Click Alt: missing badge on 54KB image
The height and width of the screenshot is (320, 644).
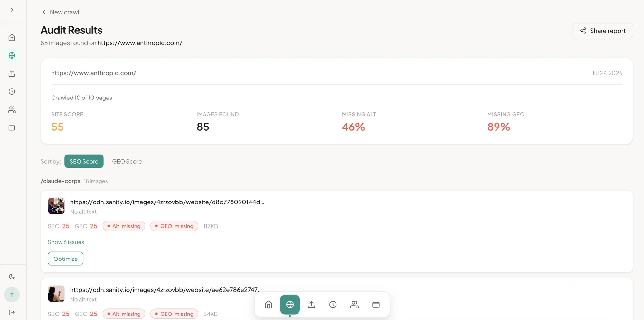tap(124, 314)
